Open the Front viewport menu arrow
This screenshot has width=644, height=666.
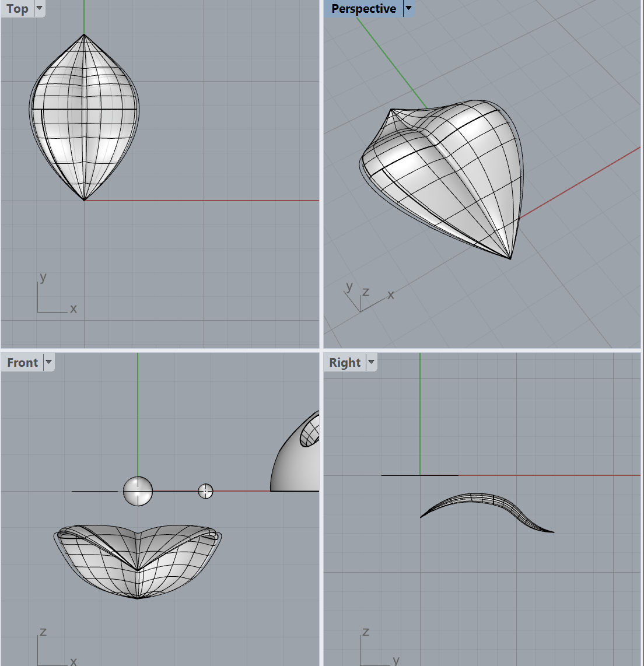49,362
